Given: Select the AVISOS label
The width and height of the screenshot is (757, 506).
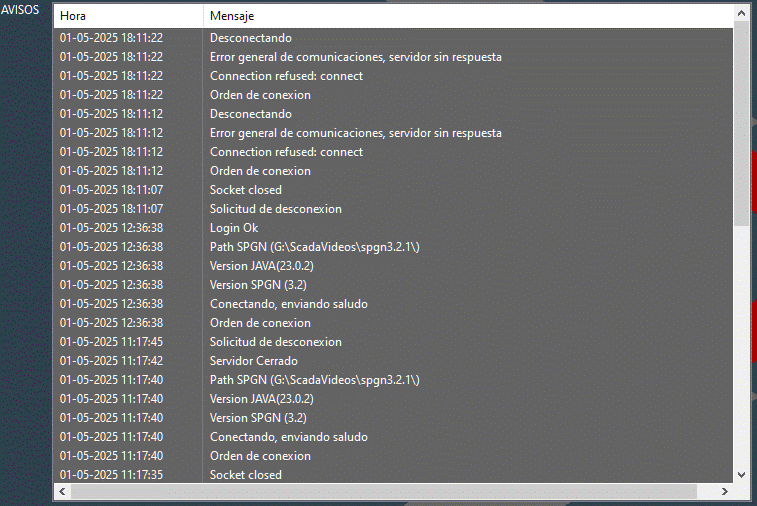Looking at the screenshot, I should pos(20,10).
